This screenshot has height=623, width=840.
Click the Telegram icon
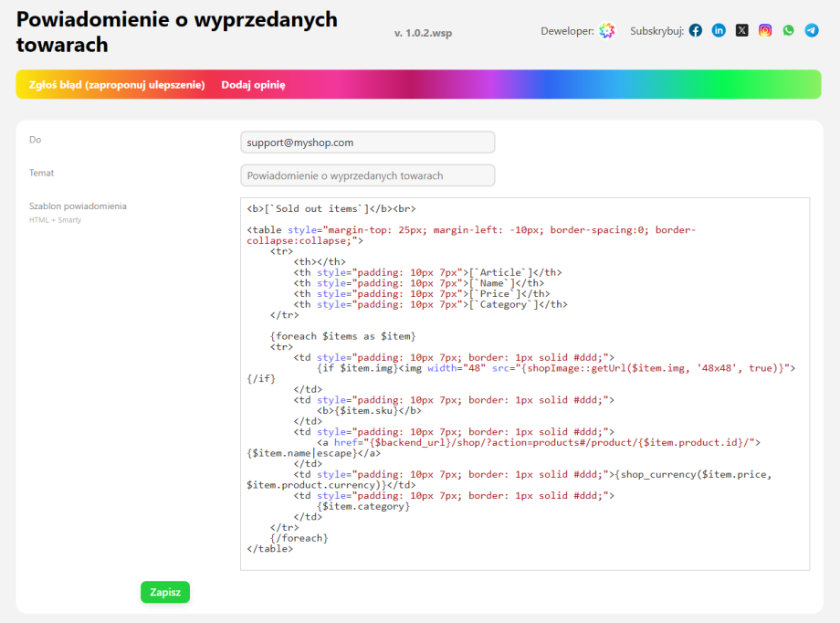click(x=812, y=30)
